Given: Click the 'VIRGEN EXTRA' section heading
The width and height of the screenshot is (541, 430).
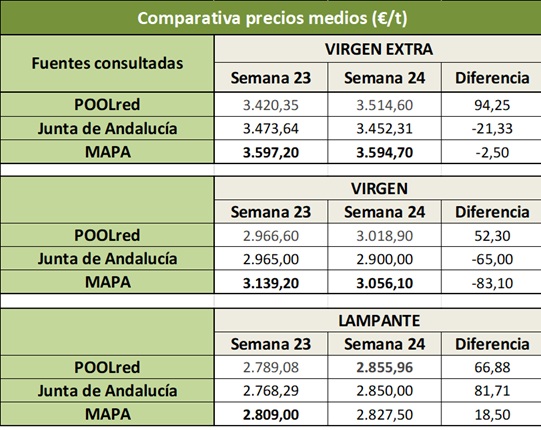Looking at the screenshot, I should coord(378,49).
